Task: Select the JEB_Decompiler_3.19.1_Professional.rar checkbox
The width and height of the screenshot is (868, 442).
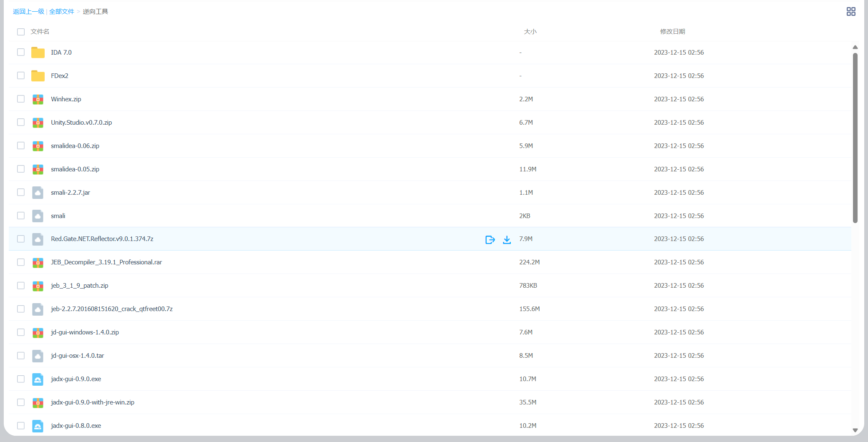Action: point(21,262)
